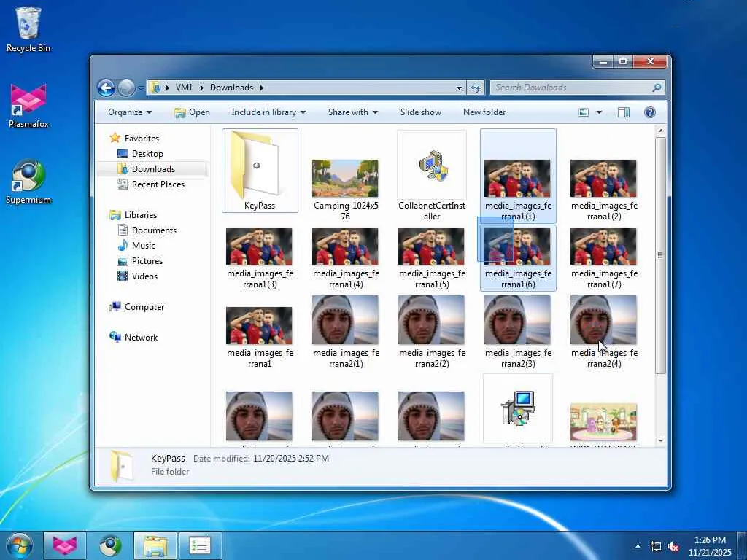This screenshot has width=747, height=560.
Task: Open Network in navigation pane
Action: (141, 337)
